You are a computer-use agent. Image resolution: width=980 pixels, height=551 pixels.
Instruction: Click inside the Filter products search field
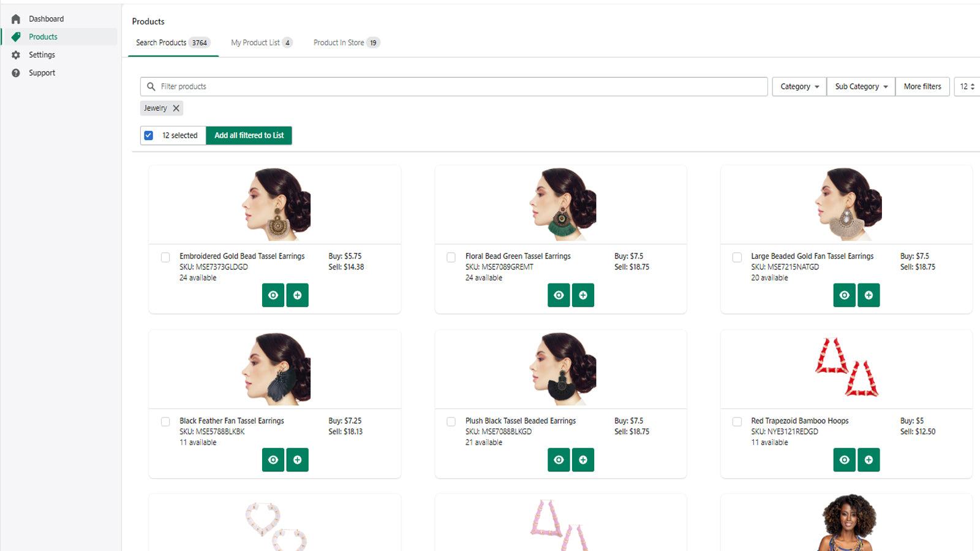[429, 86]
